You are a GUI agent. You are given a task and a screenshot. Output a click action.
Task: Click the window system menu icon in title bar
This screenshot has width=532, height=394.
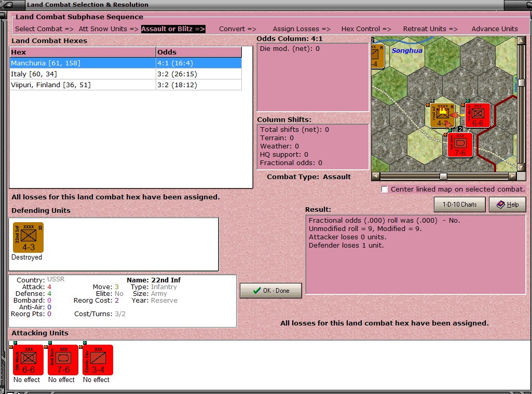coord(8,5)
